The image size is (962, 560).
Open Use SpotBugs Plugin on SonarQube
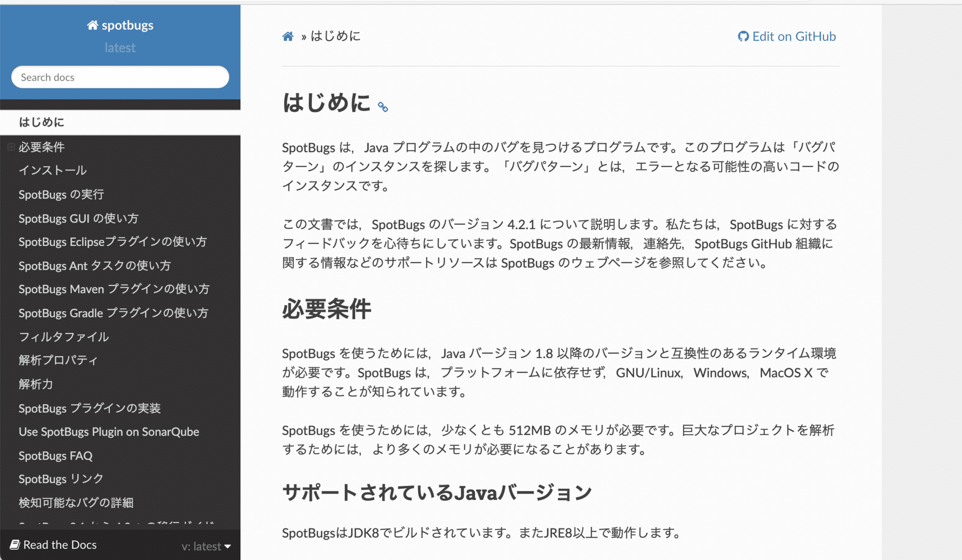[109, 432]
